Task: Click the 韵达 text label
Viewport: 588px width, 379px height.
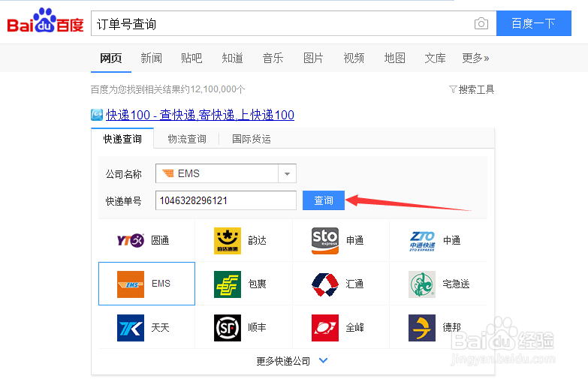Action: click(258, 240)
